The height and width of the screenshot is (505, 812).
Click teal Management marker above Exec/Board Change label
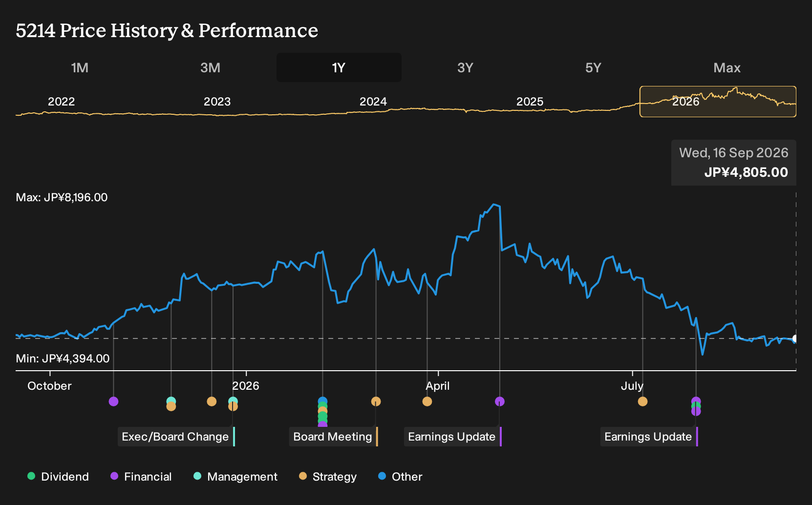(x=233, y=400)
